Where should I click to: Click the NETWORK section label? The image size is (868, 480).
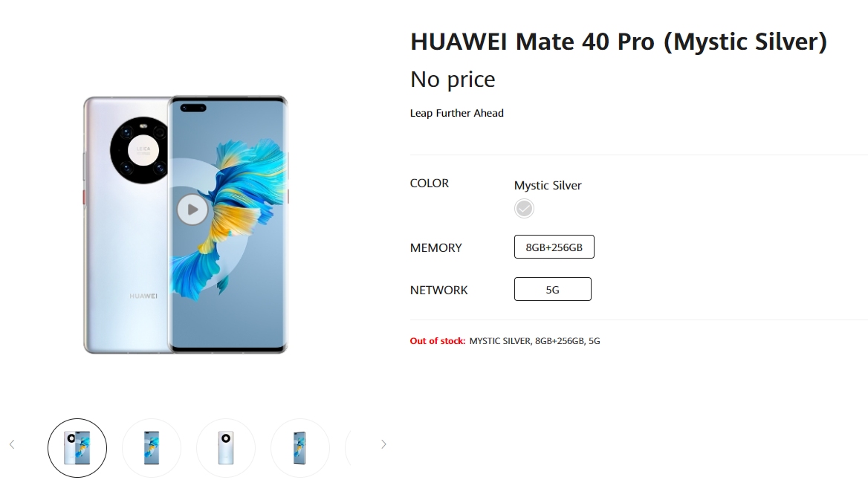pyautogui.click(x=439, y=290)
